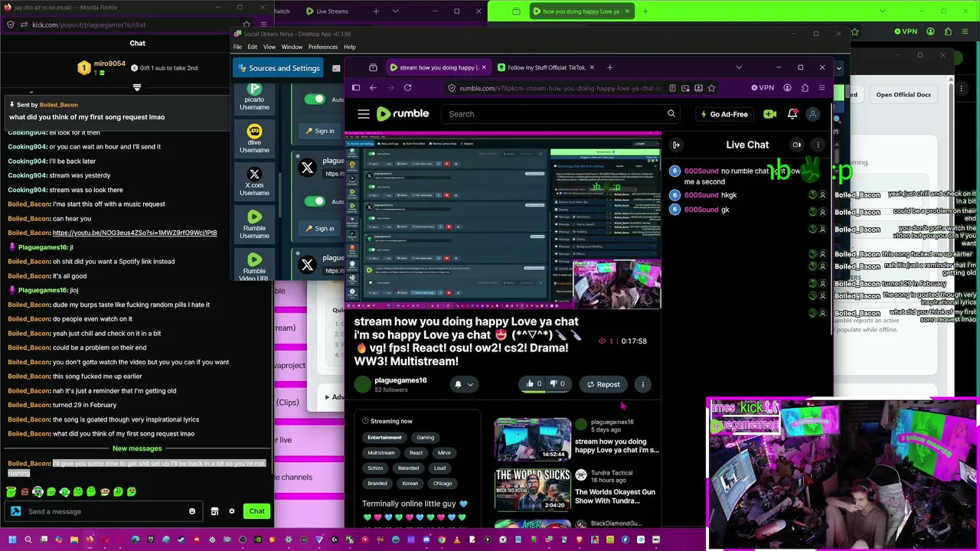Switch to Sources and Settings tab

277,68
